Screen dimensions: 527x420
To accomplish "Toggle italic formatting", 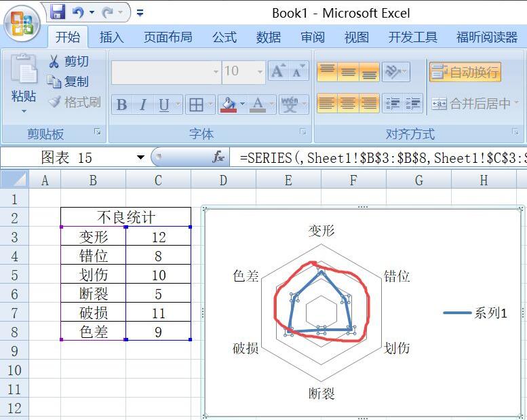I will coord(142,104).
